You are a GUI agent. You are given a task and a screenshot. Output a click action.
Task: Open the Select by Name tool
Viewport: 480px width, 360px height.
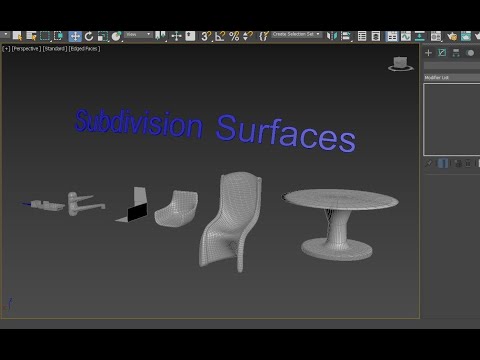click(x=31, y=36)
